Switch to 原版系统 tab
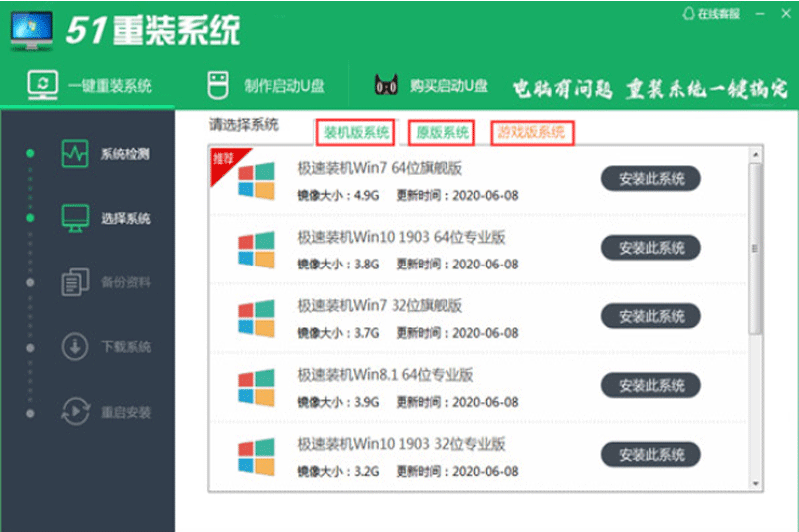799x532 pixels. click(x=442, y=133)
